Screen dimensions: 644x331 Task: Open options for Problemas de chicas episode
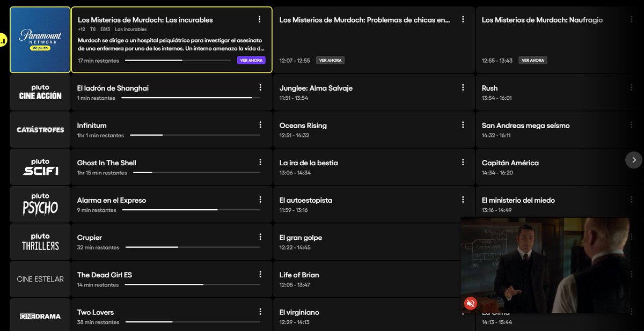[x=463, y=19]
